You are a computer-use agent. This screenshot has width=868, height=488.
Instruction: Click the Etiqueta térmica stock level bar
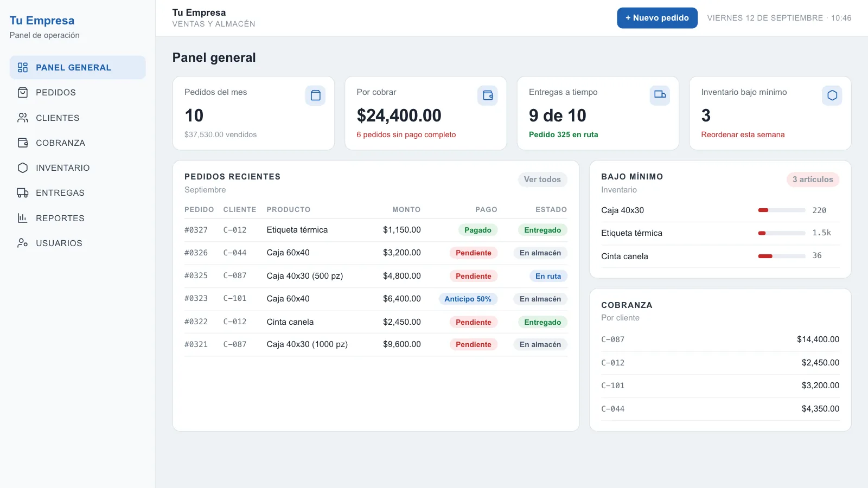tap(782, 233)
